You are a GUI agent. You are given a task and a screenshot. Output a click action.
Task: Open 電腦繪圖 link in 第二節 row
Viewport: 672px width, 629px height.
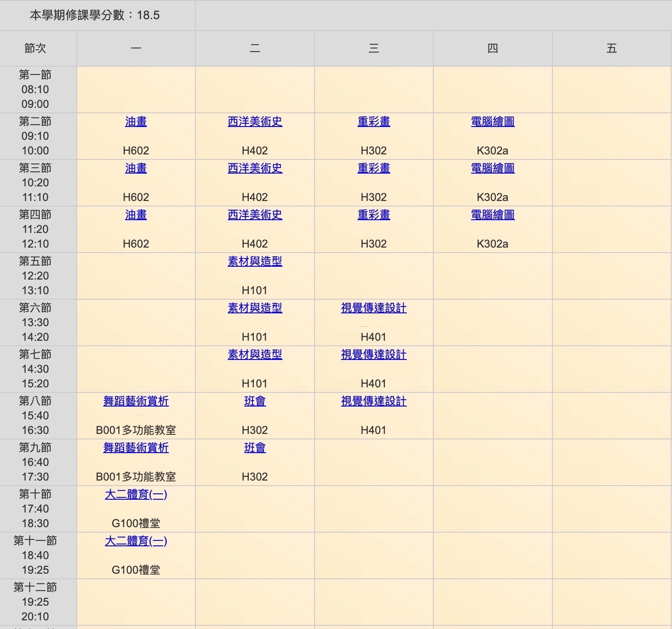click(493, 122)
